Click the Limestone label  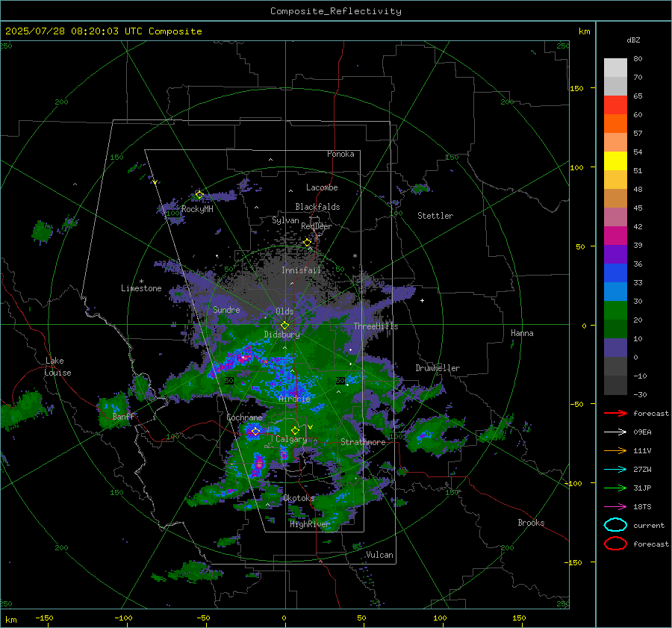141,288
